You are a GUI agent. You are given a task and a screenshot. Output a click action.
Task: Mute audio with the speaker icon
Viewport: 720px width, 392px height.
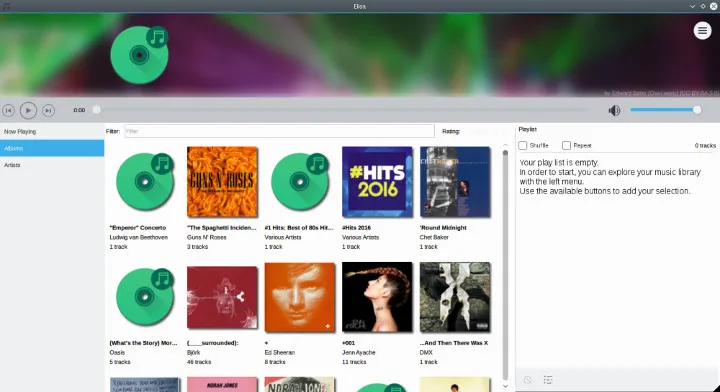pos(614,110)
